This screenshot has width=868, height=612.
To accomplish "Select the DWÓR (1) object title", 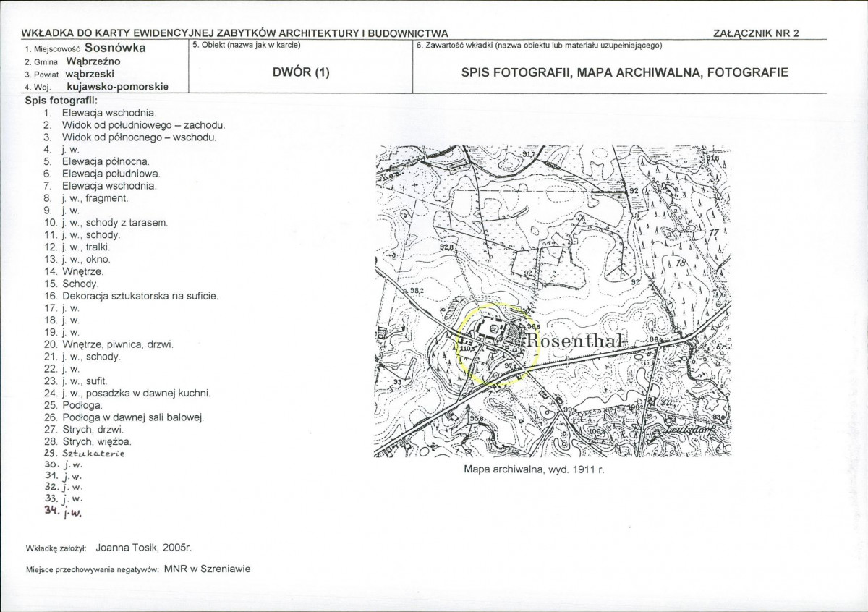I will click(301, 72).
